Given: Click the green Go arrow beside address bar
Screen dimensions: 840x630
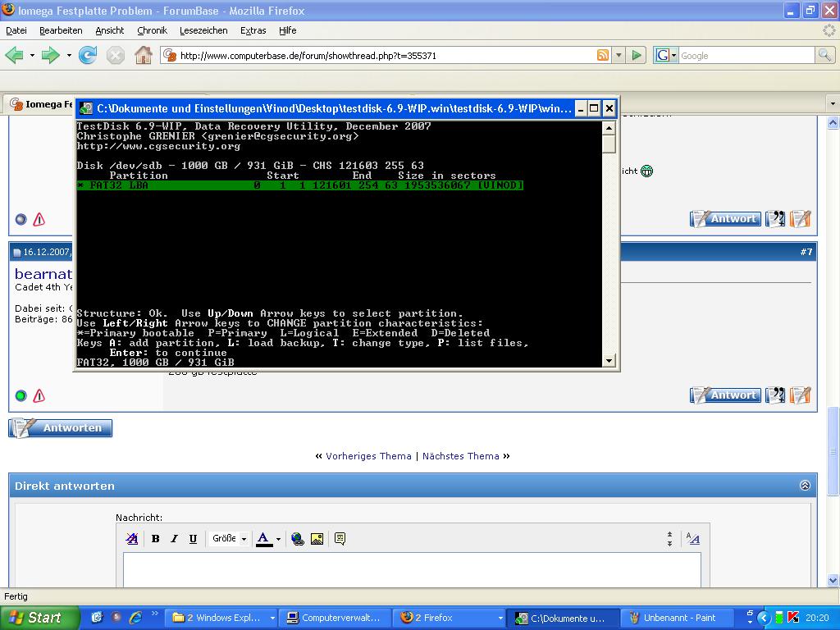Looking at the screenshot, I should point(637,55).
